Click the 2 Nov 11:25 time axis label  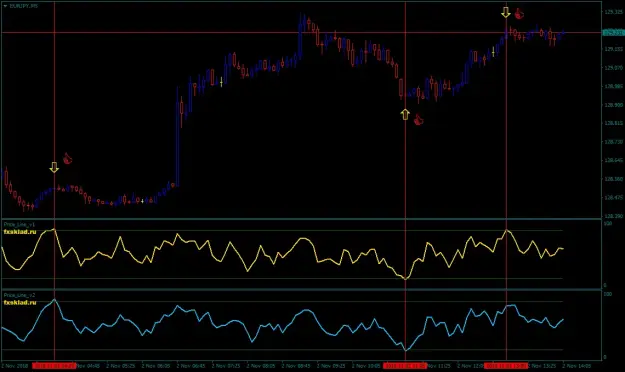(x=439, y=366)
